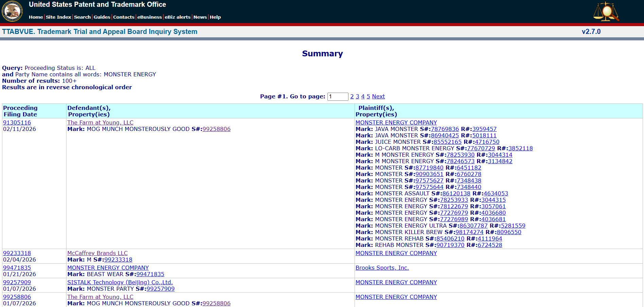The image size is (644, 307).
Task: Open registration number 4036681
Action: pos(494,219)
